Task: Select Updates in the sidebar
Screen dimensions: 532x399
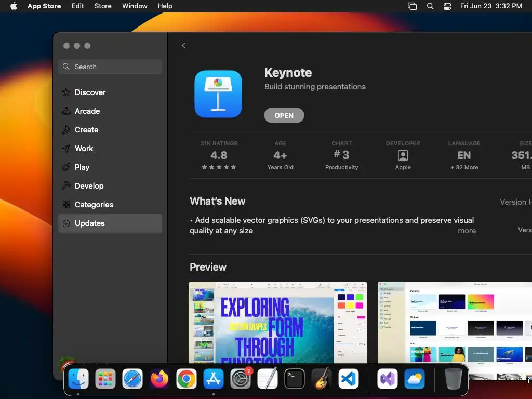Action: click(x=110, y=223)
